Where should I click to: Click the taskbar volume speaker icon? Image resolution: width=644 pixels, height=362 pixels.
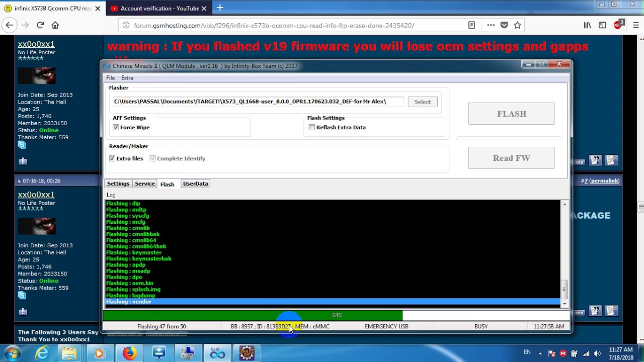click(597, 353)
